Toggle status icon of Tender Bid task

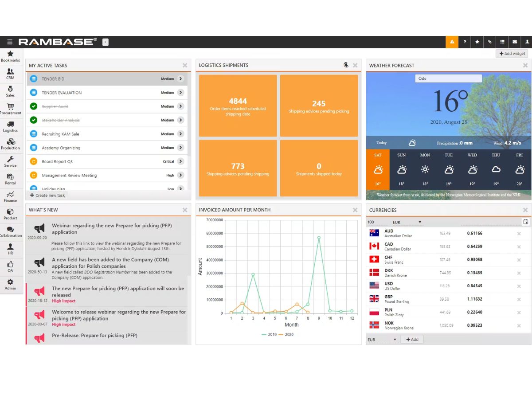point(33,79)
